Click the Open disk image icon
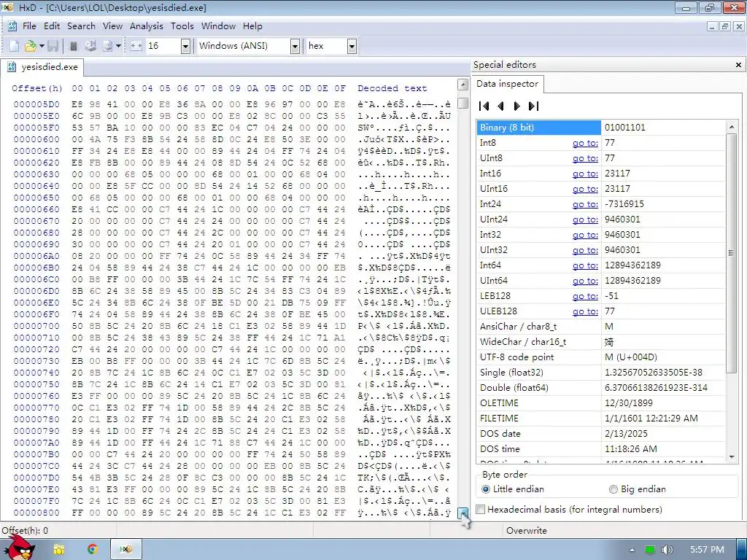Screen dimensions: 747x560 108,46
